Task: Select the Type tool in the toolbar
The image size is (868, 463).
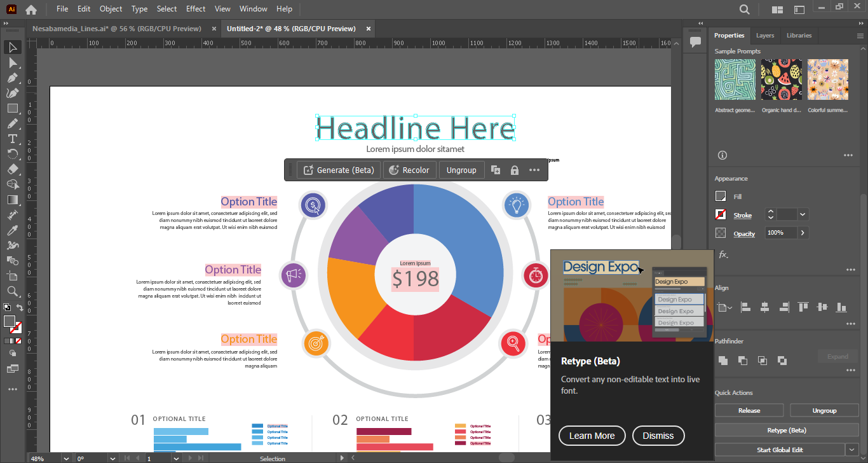Action: pyautogui.click(x=12, y=139)
